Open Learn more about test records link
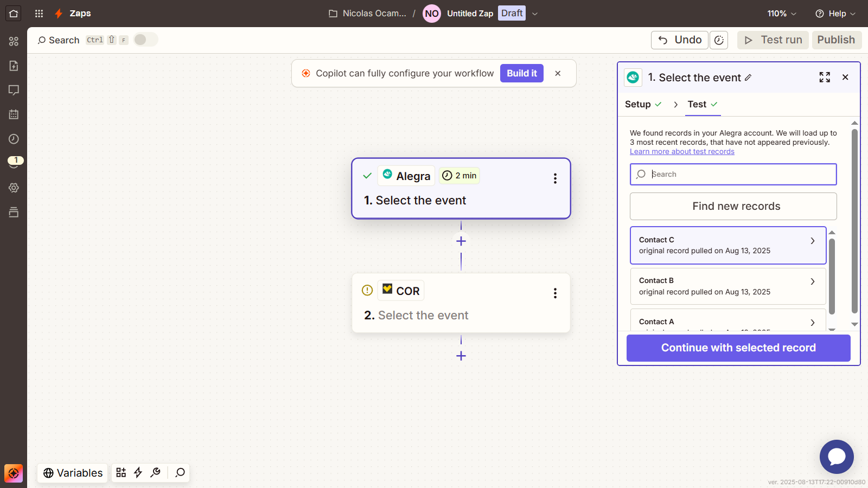The height and width of the screenshot is (488, 868). tap(682, 152)
